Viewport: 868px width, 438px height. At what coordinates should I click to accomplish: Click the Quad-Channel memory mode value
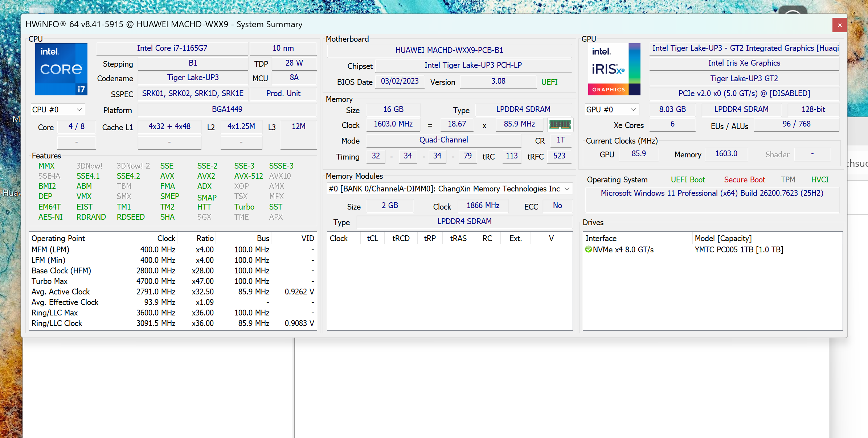pos(444,140)
